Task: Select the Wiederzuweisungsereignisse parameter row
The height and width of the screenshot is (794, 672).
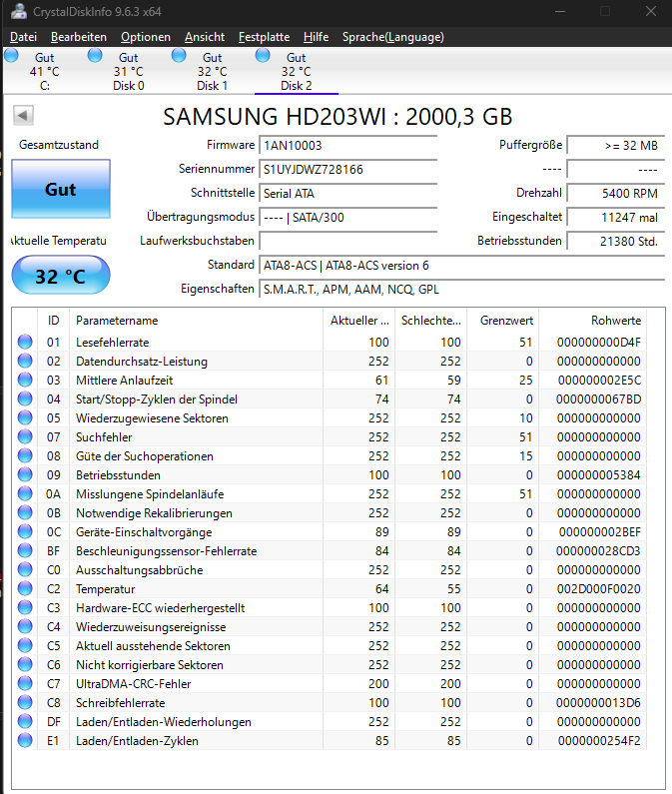Action: click(330, 627)
